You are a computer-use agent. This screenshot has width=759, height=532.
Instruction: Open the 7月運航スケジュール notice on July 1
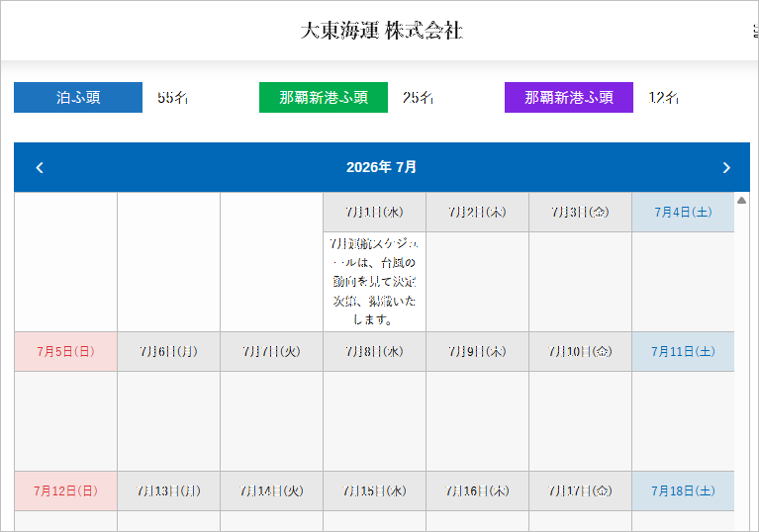point(374,282)
